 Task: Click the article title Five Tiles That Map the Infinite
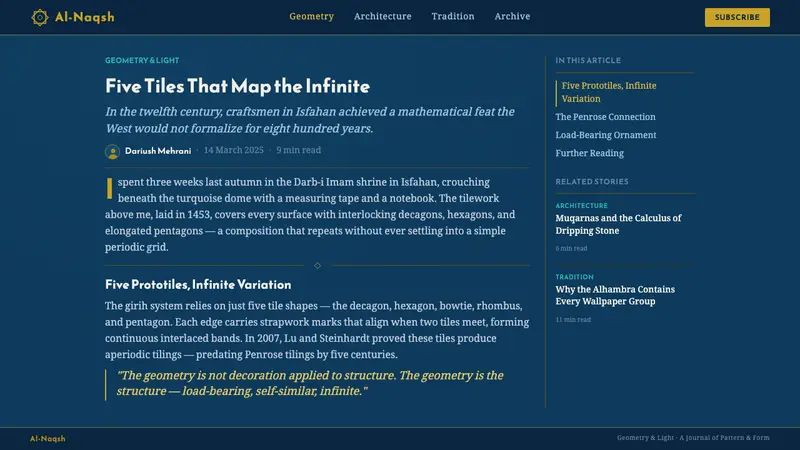pyautogui.click(x=237, y=86)
